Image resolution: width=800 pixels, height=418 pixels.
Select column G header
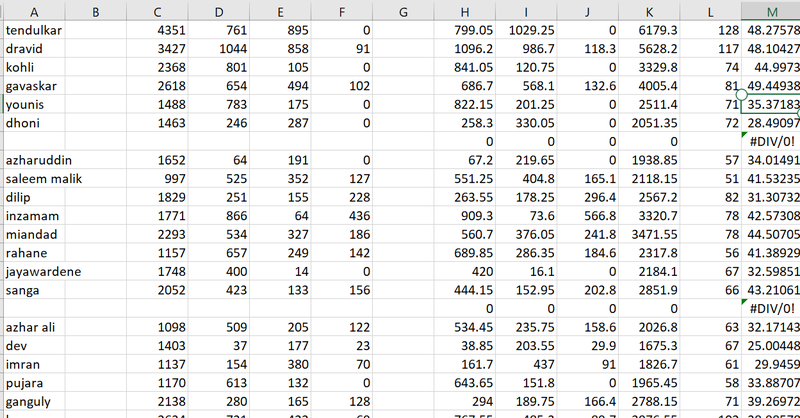click(403, 12)
